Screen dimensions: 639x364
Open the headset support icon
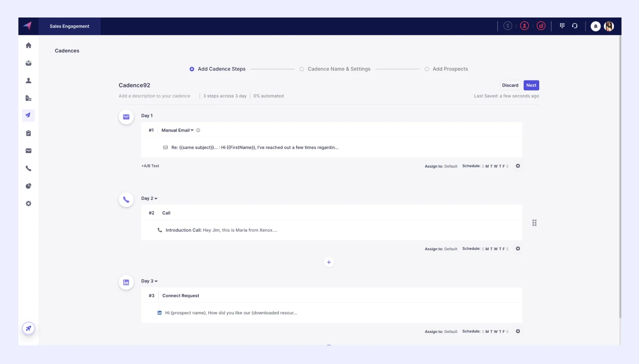tap(575, 25)
